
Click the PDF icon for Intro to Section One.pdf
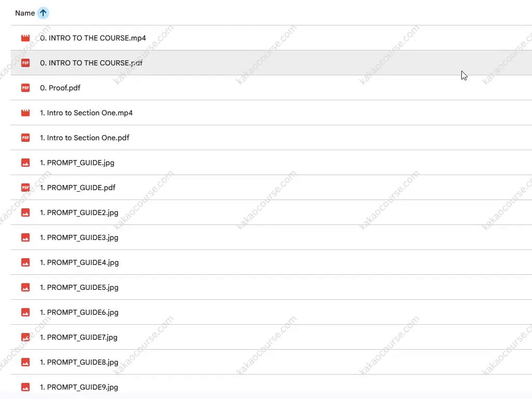coord(25,138)
